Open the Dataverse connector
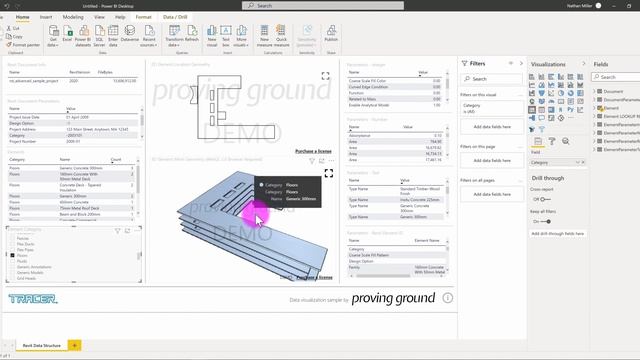 130,34
